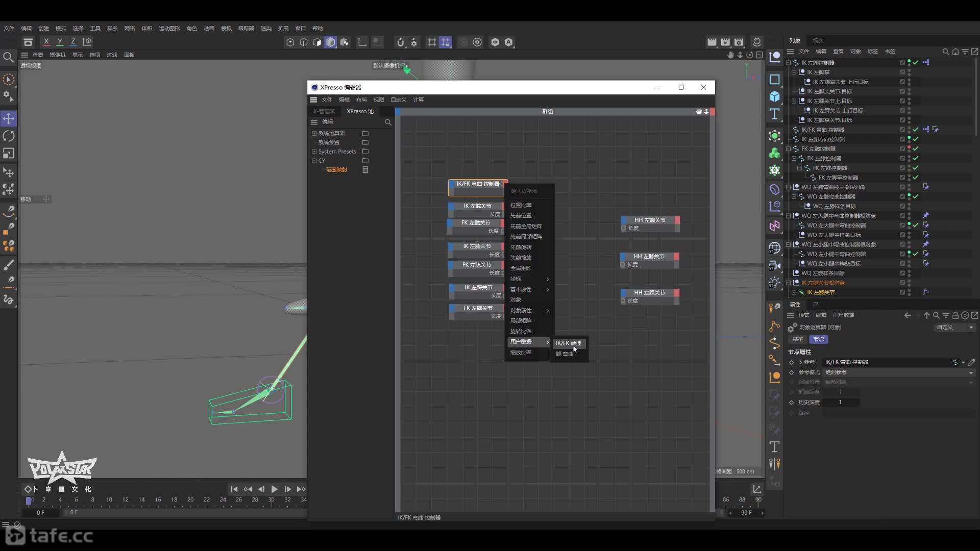Click the HH 左膝关节 node title
The width and height of the screenshot is (980, 551).
pos(649,257)
